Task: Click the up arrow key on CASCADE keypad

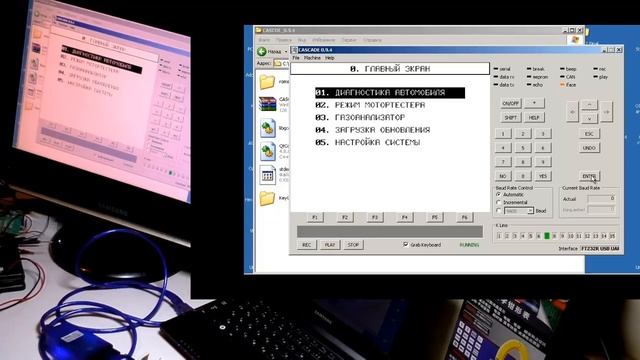Action: point(589,104)
